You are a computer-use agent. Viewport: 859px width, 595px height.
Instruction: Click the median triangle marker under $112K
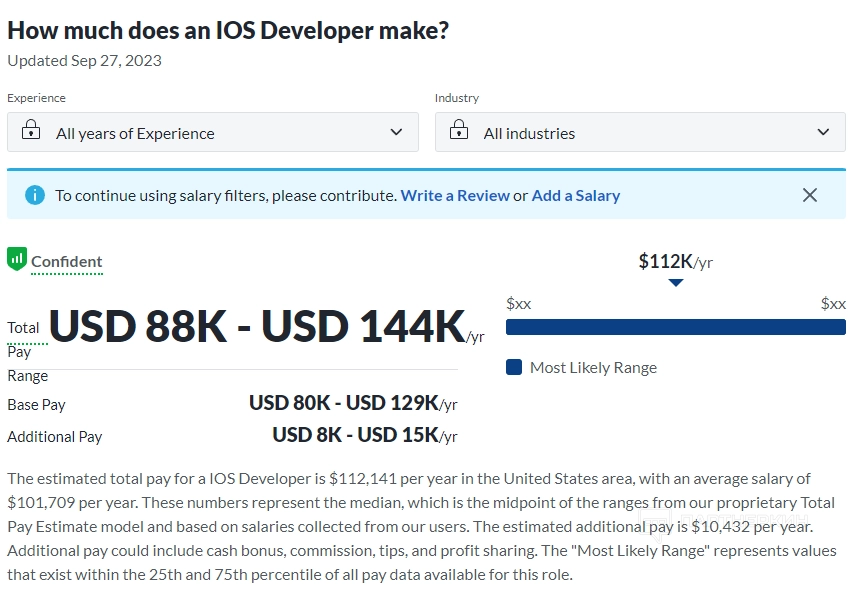676,283
